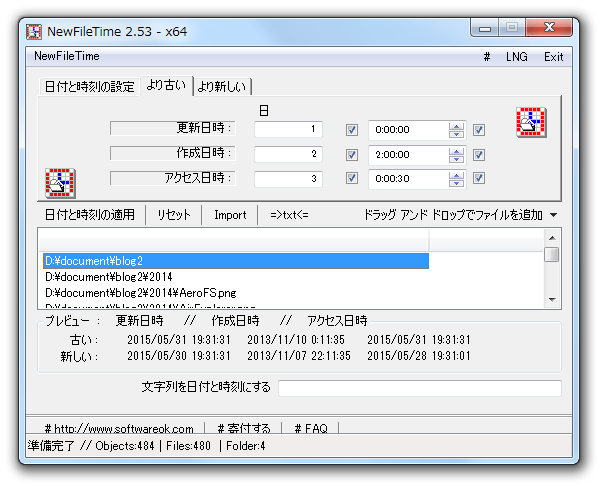Increase the 0:00:00 time with up spinner
Image resolution: width=602 pixels, height=487 pixels.
456,126
